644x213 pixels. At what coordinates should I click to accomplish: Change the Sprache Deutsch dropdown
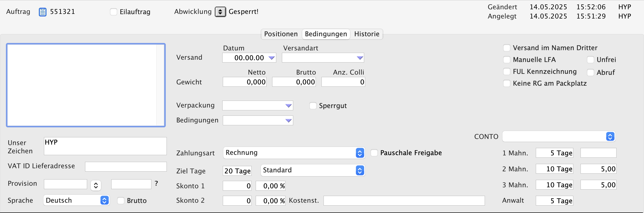coord(104,200)
